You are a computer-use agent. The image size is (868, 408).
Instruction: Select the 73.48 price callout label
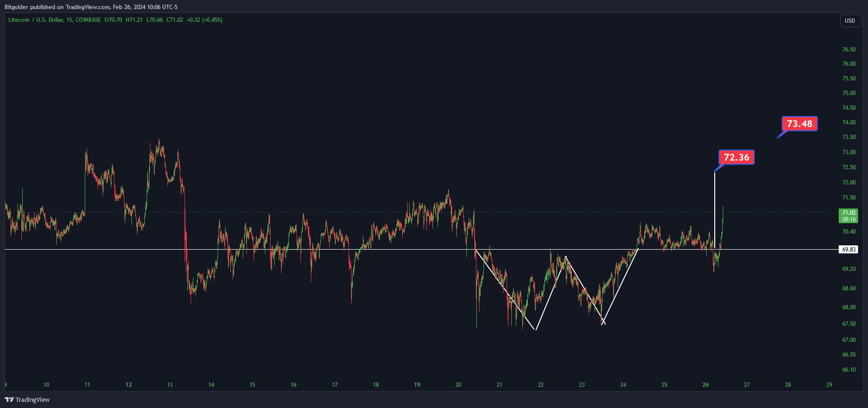(x=799, y=124)
